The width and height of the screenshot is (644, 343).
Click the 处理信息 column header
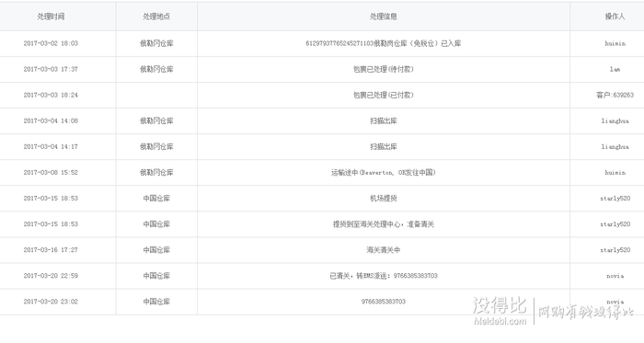(x=384, y=17)
